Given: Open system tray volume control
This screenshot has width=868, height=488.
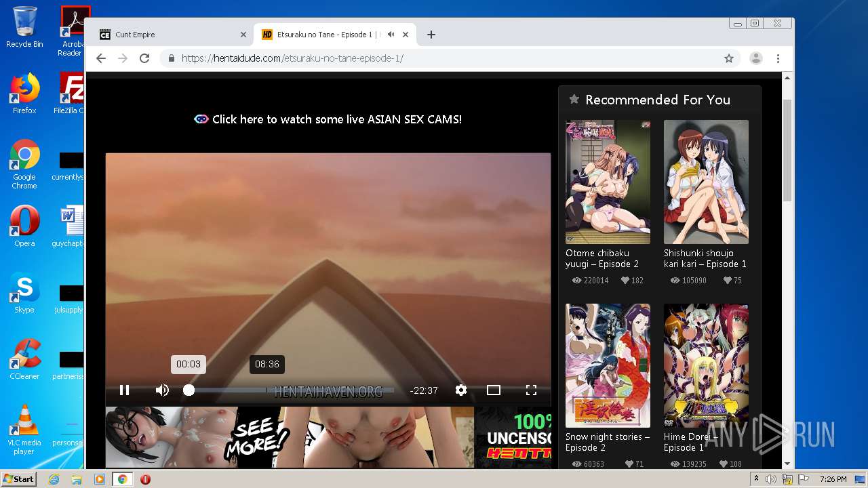Looking at the screenshot, I should tap(771, 479).
